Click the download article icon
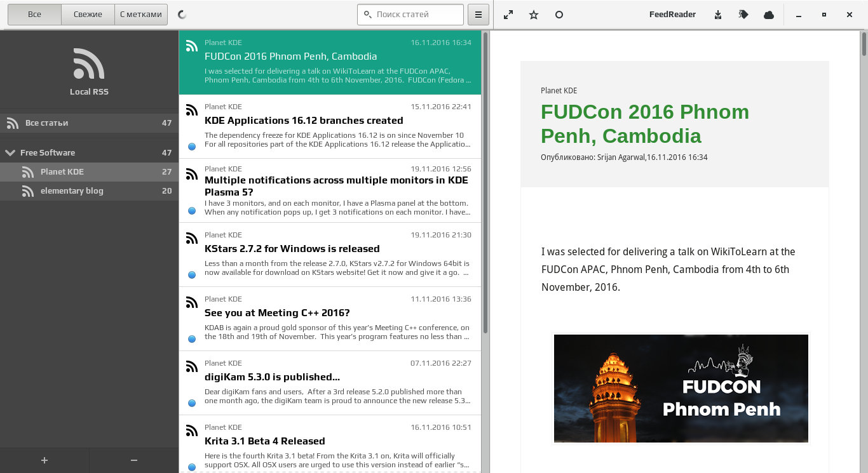The width and height of the screenshot is (868, 473). click(718, 15)
